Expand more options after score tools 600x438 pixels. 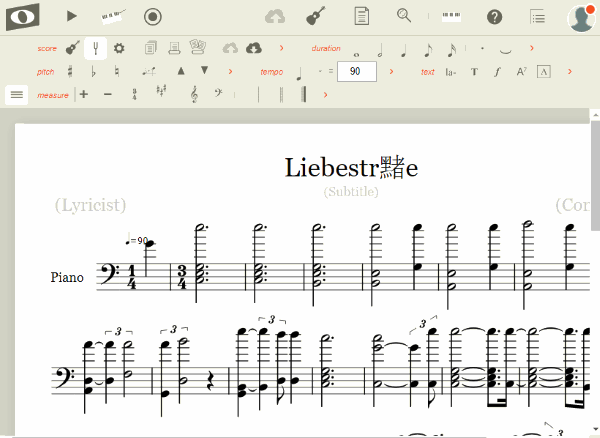tap(282, 48)
